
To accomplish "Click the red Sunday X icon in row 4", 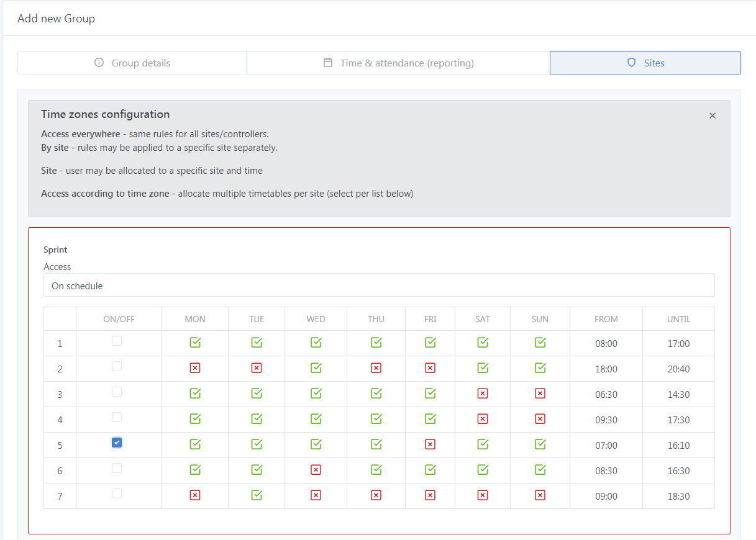I will (x=540, y=419).
